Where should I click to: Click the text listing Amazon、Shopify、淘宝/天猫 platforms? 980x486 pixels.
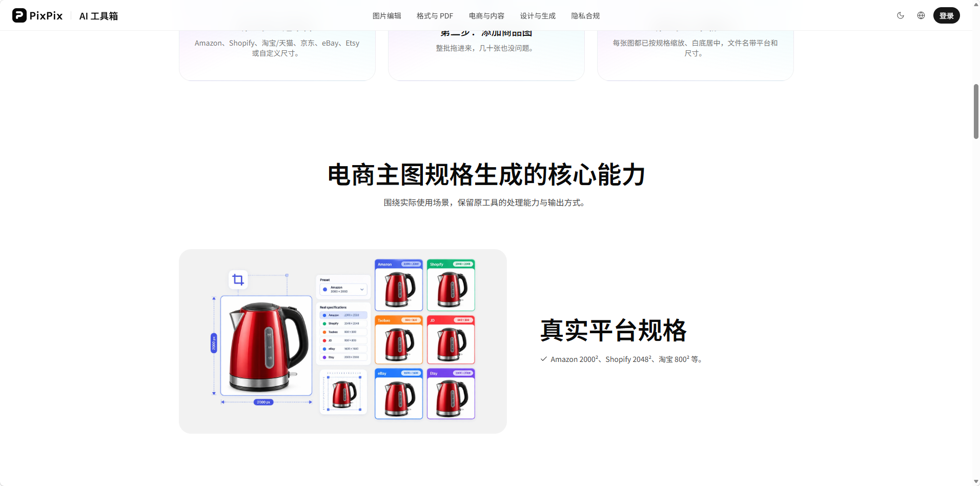(x=277, y=48)
